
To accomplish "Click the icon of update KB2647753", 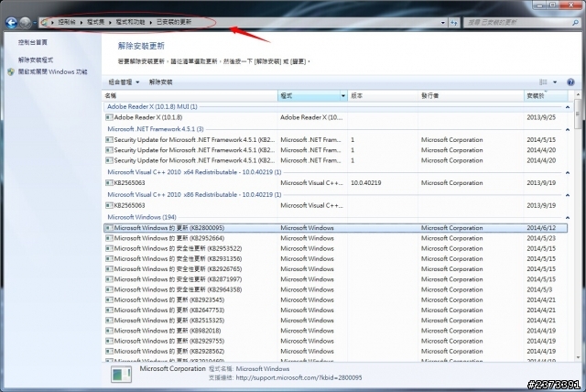I will tap(109, 310).
